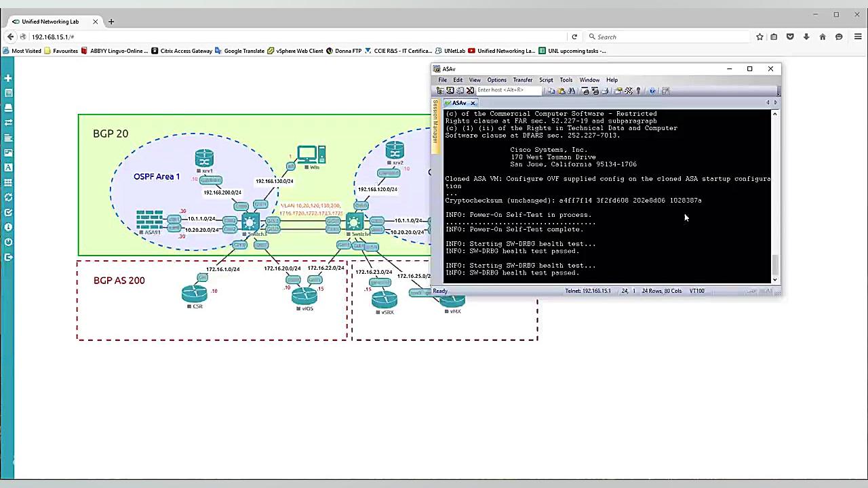Open the Window menu in ASAv

pos(589,80)
